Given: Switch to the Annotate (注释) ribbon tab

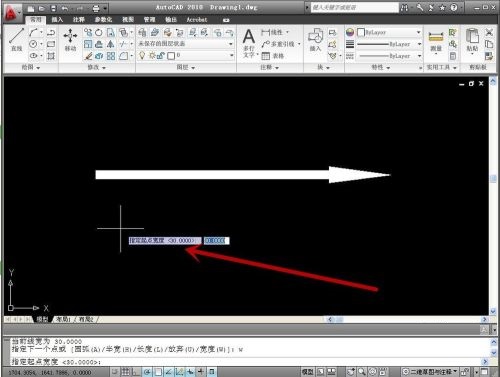Looking at the screenshot, I should [79, 20].
